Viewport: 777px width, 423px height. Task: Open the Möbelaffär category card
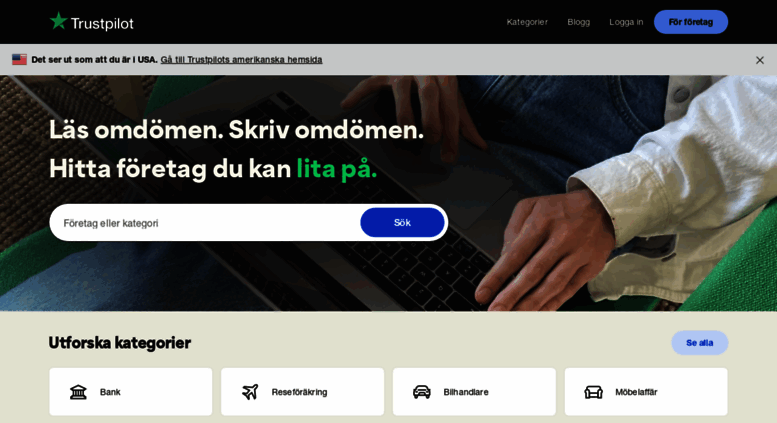pyautogui.click(x=646, y=392)
